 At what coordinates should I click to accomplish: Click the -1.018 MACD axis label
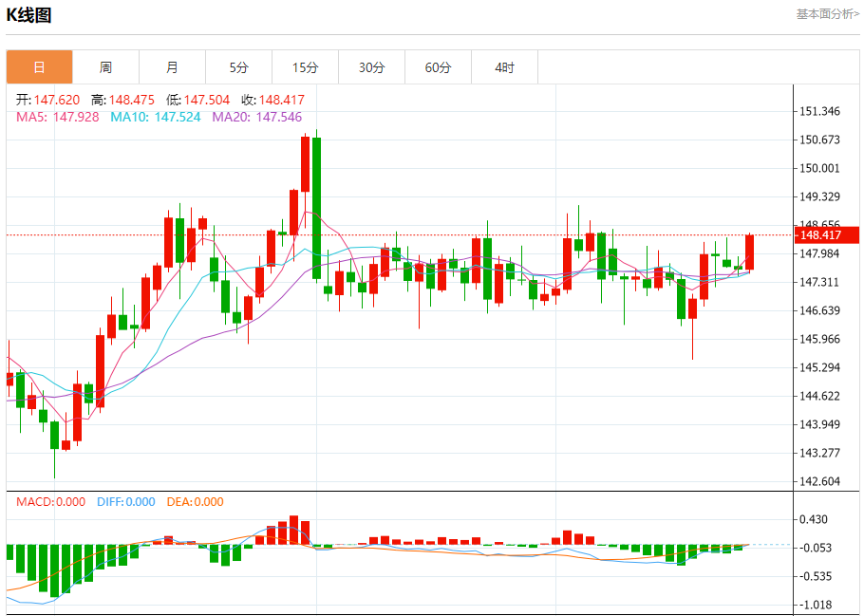[816, 605]
